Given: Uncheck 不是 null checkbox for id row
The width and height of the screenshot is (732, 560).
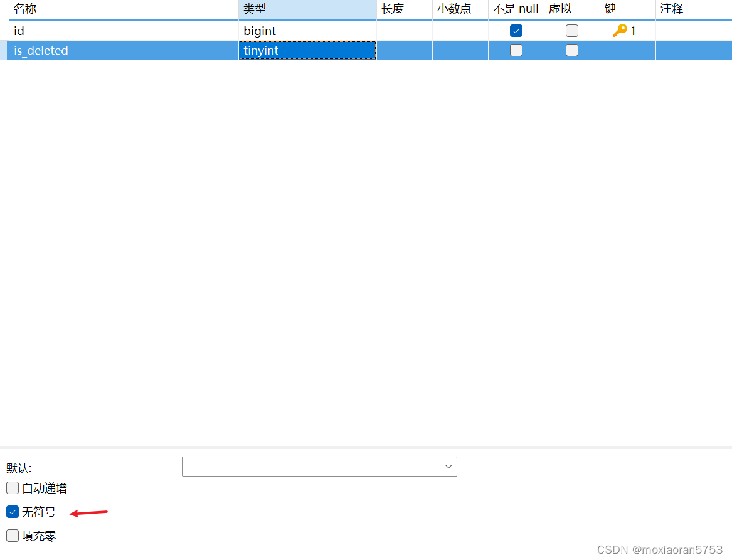Looking at the screenshot, I should (516, 31).
